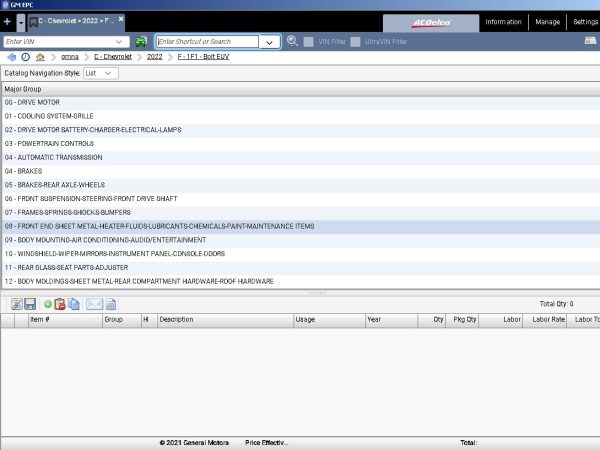Select 12 - BODY MOLDINGS-SHEET METAL group
This screenshot has height=450, width=600.
click(301, 282)
